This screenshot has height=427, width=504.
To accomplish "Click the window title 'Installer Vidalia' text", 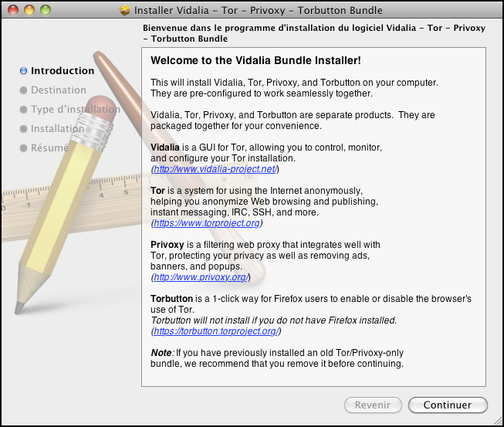I will click(258, 10).
